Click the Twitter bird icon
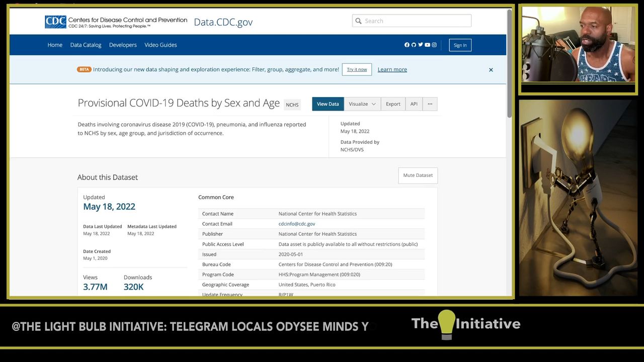This screenshot has width=644, height=362. 421,45
